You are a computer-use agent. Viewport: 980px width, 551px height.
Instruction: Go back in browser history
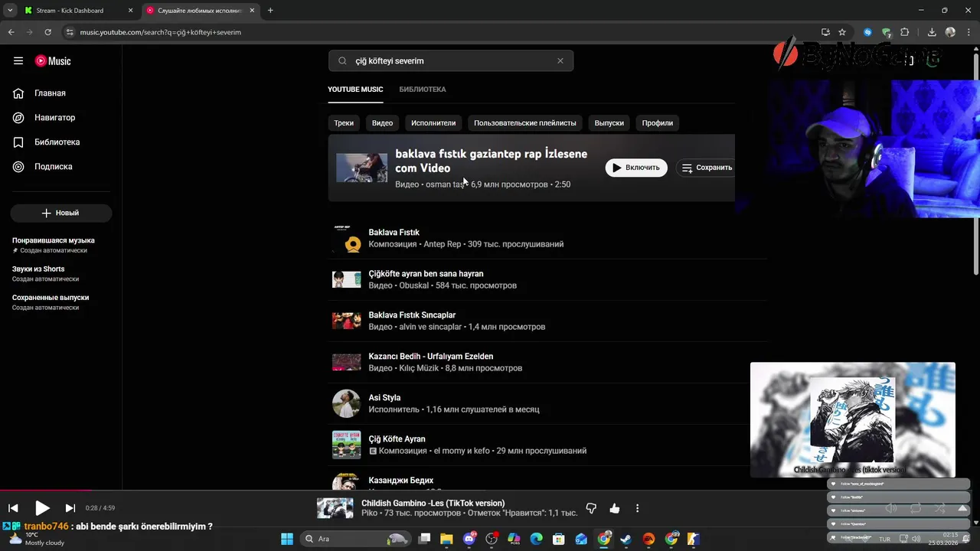coord(11,32)
